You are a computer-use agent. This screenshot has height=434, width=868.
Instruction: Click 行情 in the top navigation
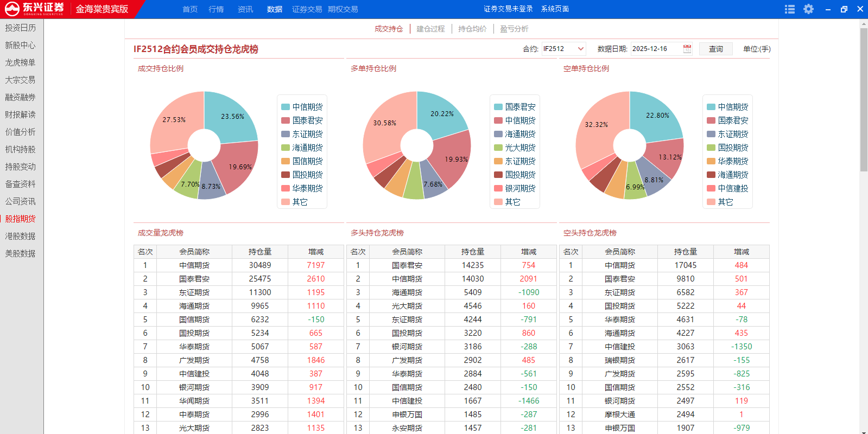[216, 9]
